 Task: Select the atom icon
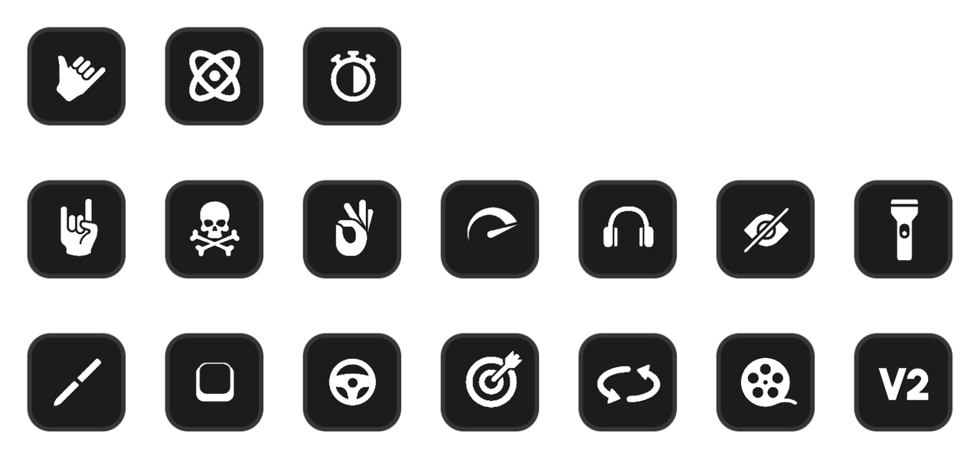[x=214, y=76]
